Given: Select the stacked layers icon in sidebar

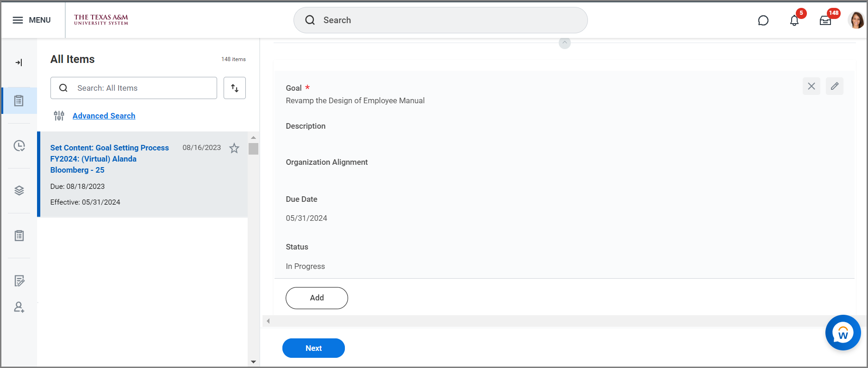Looking at the screenshot, I should pyautogui.click(x=19, y=191).
